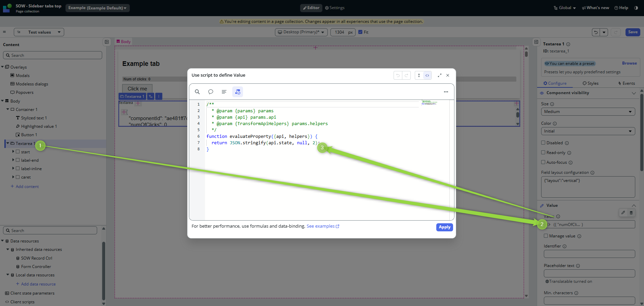Collapse the Data resources tree node
The image size is (644, 306).
(x=3, y=241)
